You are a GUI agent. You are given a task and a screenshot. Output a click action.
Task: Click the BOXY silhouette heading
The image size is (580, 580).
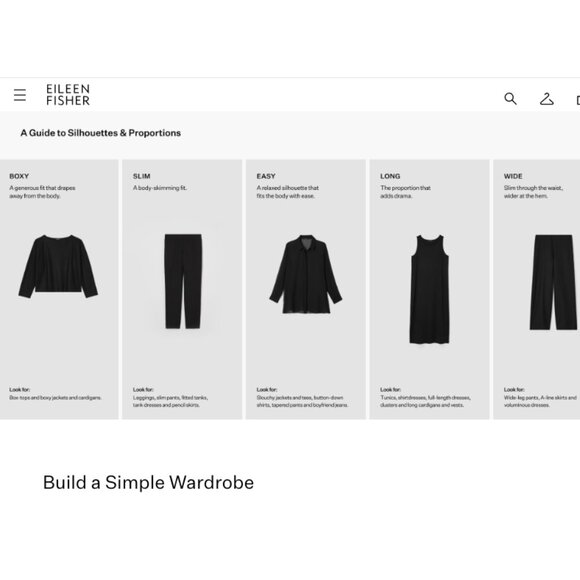(19, 176)
